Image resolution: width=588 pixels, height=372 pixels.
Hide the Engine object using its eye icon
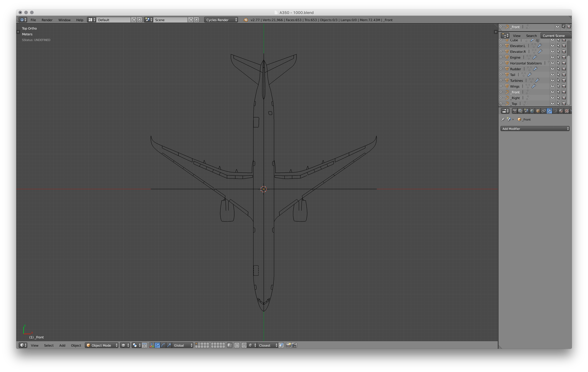tap(552, 57)
